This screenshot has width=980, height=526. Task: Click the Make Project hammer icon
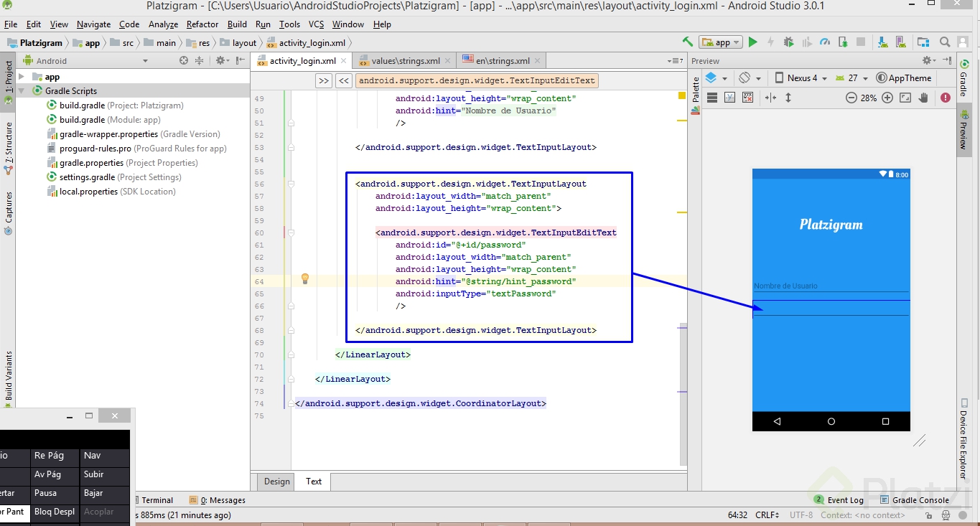point(687,42)
